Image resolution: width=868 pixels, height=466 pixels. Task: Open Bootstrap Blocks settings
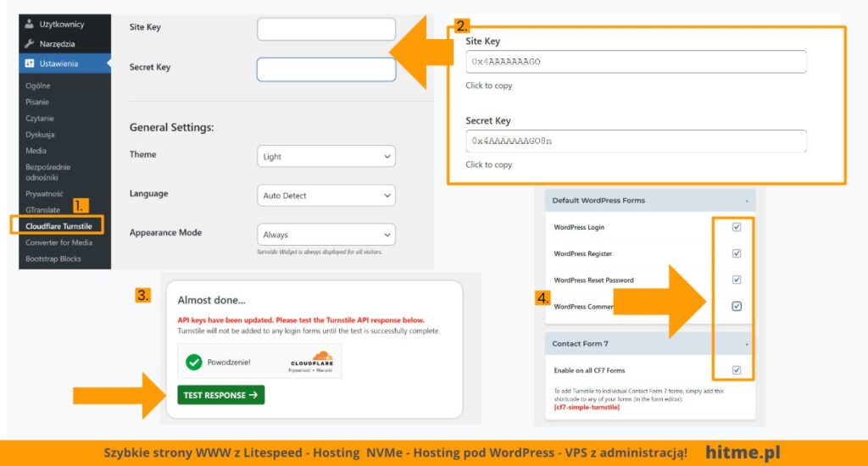point(53,258)
